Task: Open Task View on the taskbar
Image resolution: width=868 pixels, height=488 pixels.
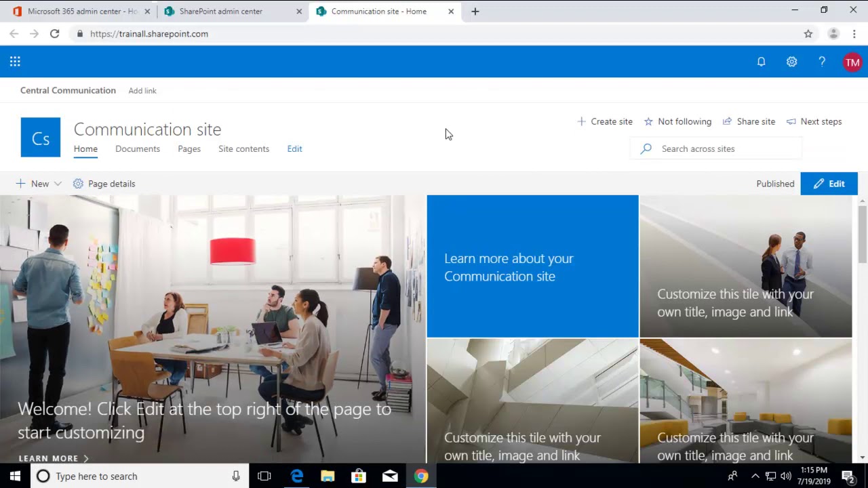Action: pos(264,476)
